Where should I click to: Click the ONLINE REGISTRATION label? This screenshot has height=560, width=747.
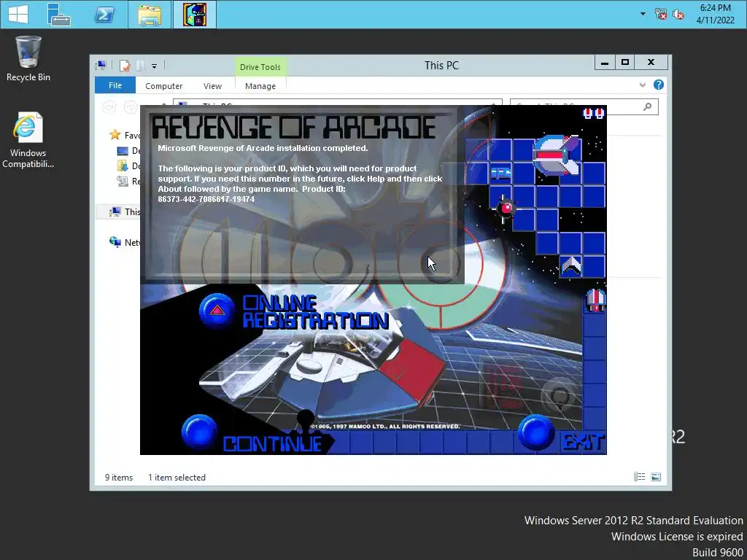tap(315, 312)
